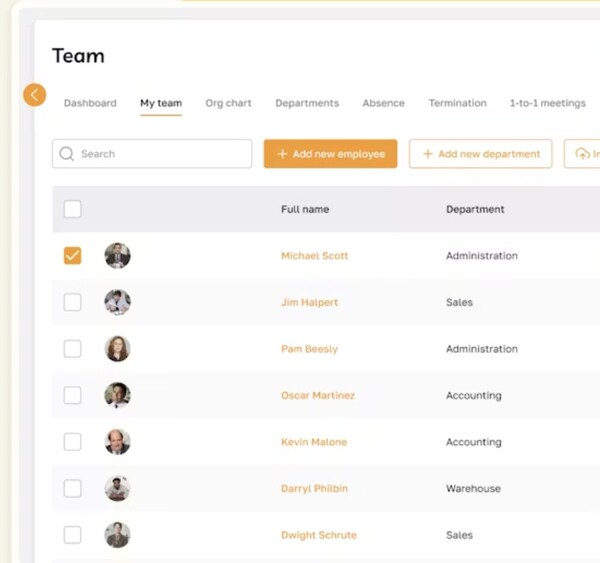
Task: Switch to the Org chart tab
Action: point(228,103)
